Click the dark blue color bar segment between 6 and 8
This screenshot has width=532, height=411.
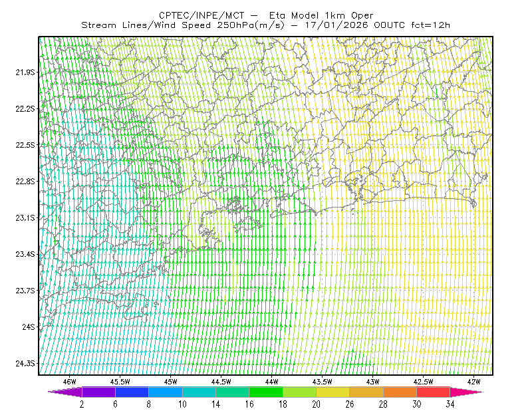[x=132, y=392]
